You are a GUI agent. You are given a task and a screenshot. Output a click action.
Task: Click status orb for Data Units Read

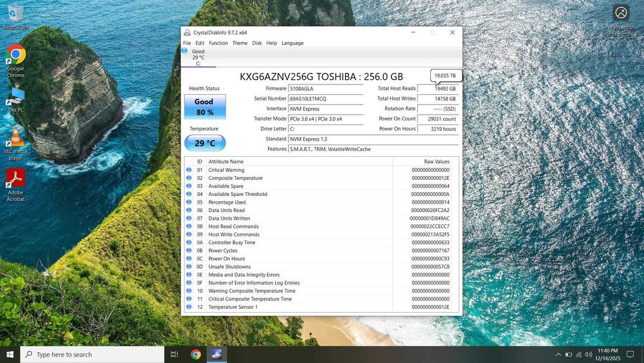click(x=189, y=210)
